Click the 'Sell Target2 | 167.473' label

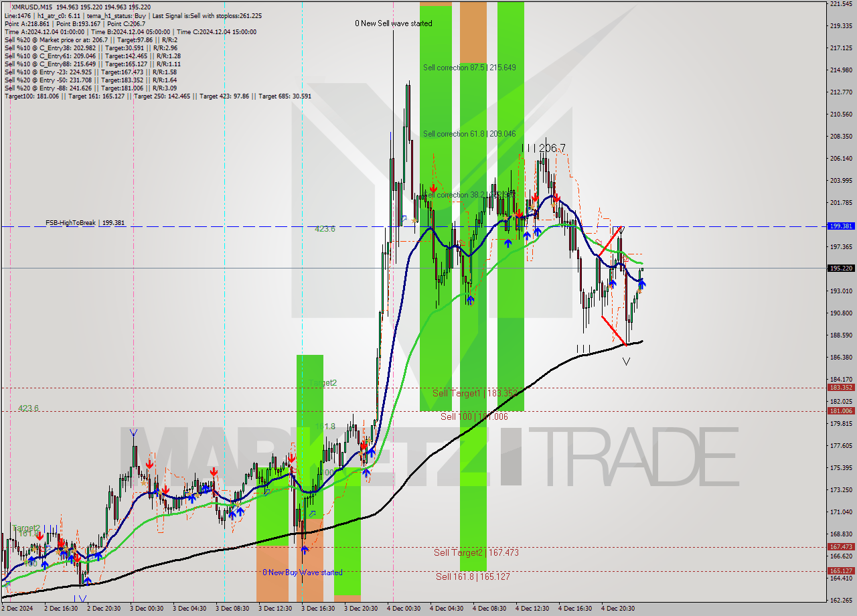coord(476,552)
